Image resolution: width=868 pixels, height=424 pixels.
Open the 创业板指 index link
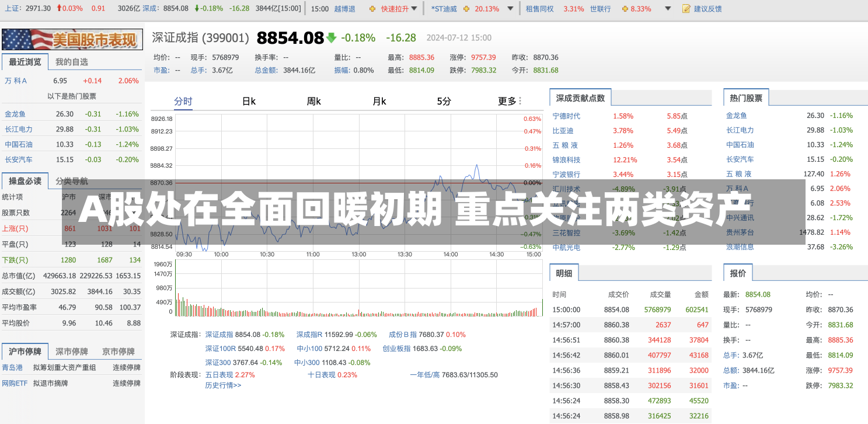(x=396, y=349)
